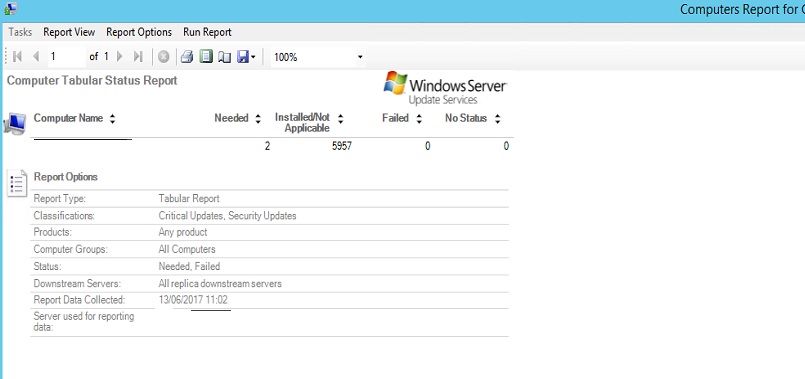Click the current page number field
The width and height of the screenshot is (805, 379).
click(x=67, y=57)
